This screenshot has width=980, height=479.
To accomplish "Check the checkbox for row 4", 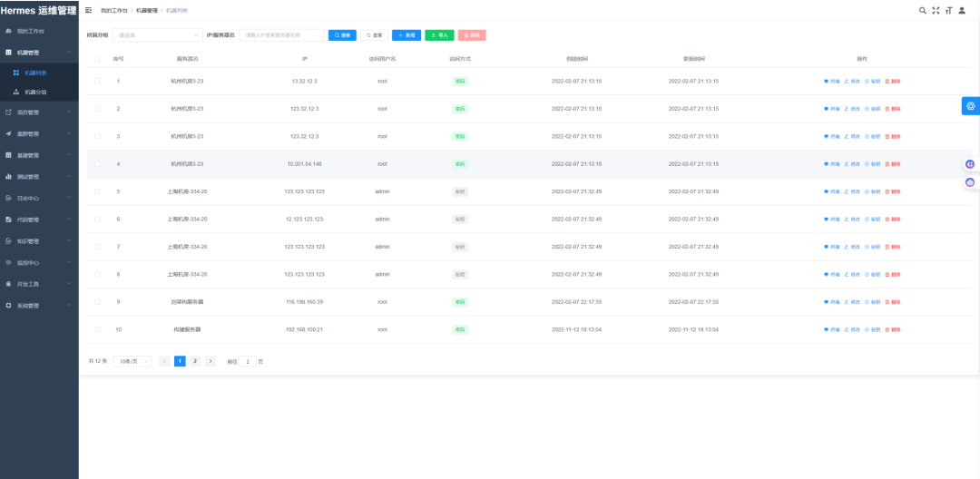I will click(97, 163).
